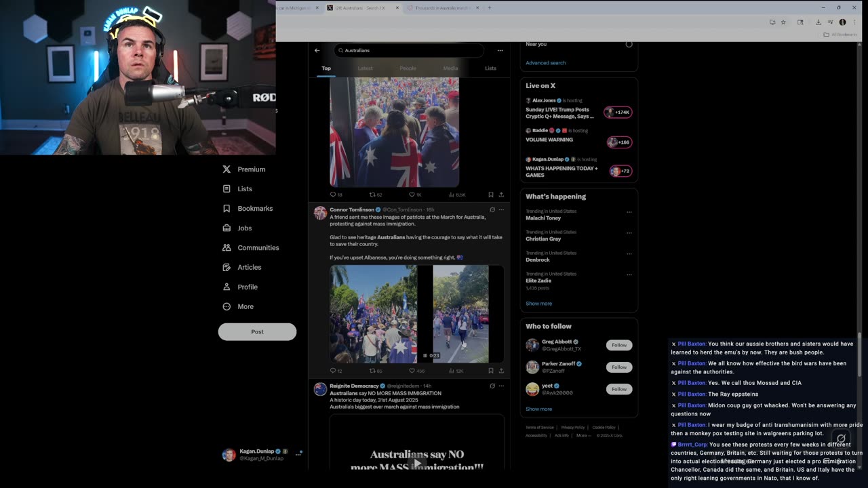Like Connor Tomlinson's post
868x488 pixels.
pos(412,371)
